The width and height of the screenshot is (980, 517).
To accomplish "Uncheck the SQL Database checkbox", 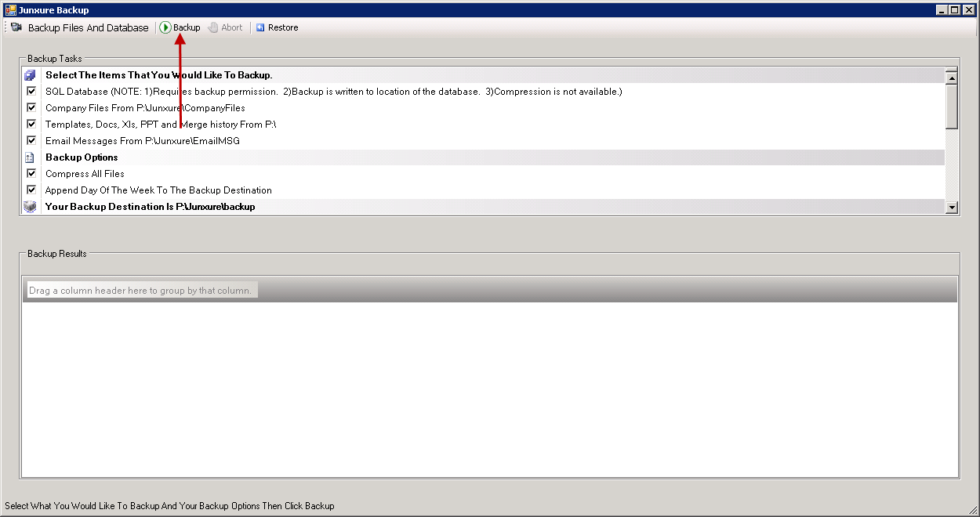I will pos(31,91).
